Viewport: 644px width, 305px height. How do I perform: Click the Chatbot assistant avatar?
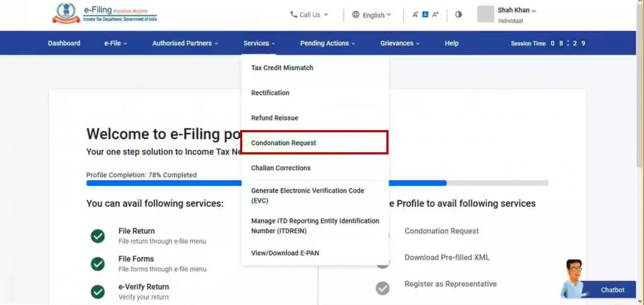(574, 279)
